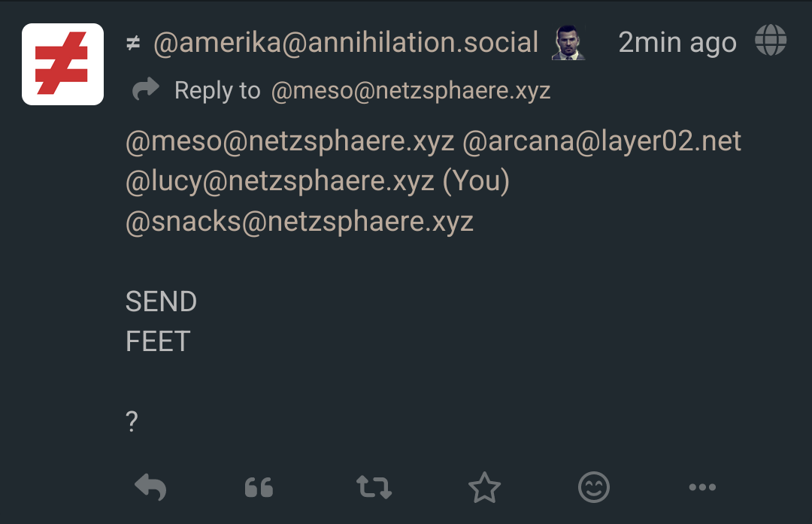Click the @lucy@netzsphaere.xyz mention
Image resolution: width=812 pixels, height=524 pixels.
point(280,181)
